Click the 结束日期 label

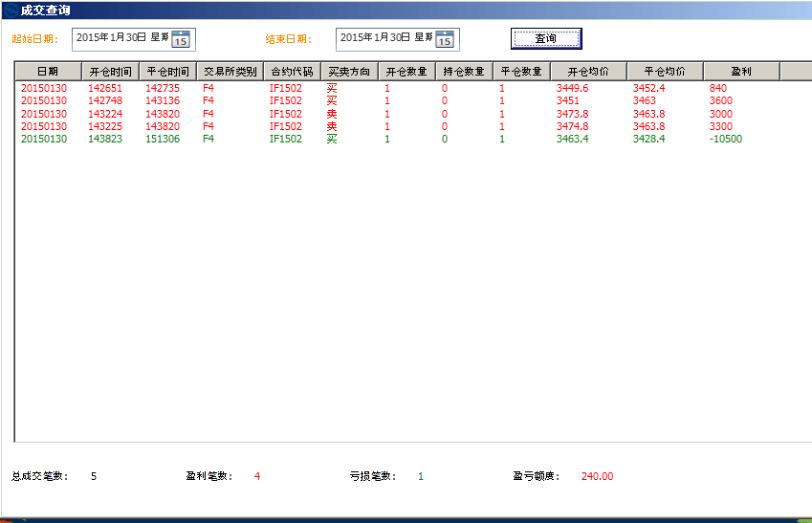[x=289, y=39]
